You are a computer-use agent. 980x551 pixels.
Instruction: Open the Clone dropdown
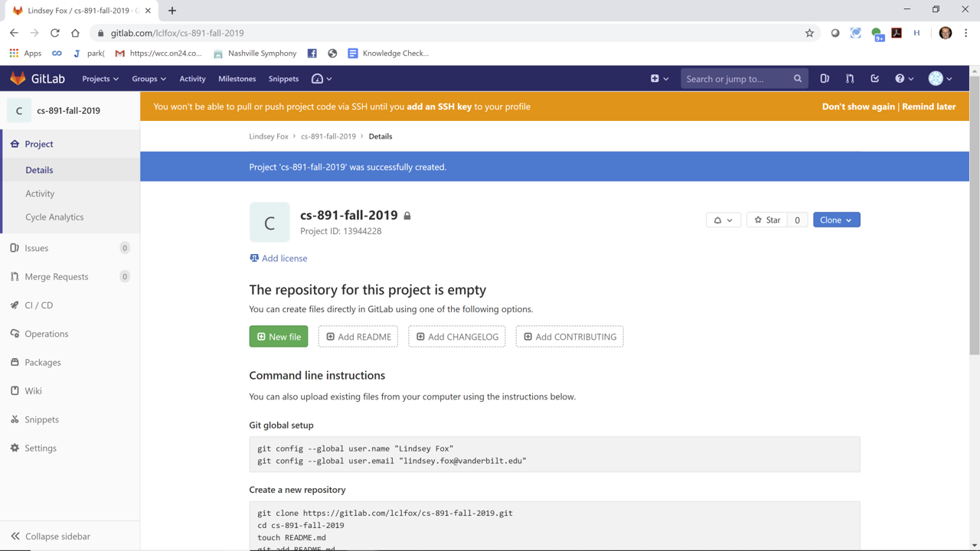(x=836, y=220)
